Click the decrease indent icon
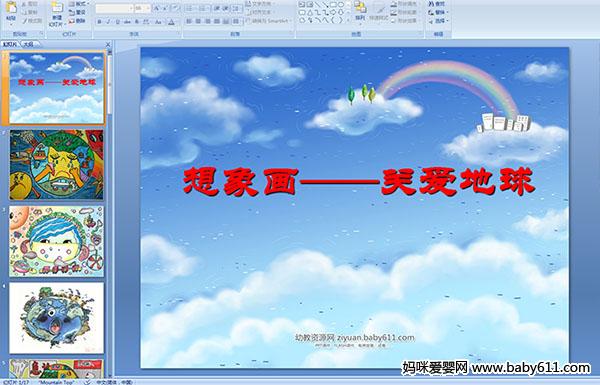This screenshot has height=385, width=600. (x=217, y=8)
